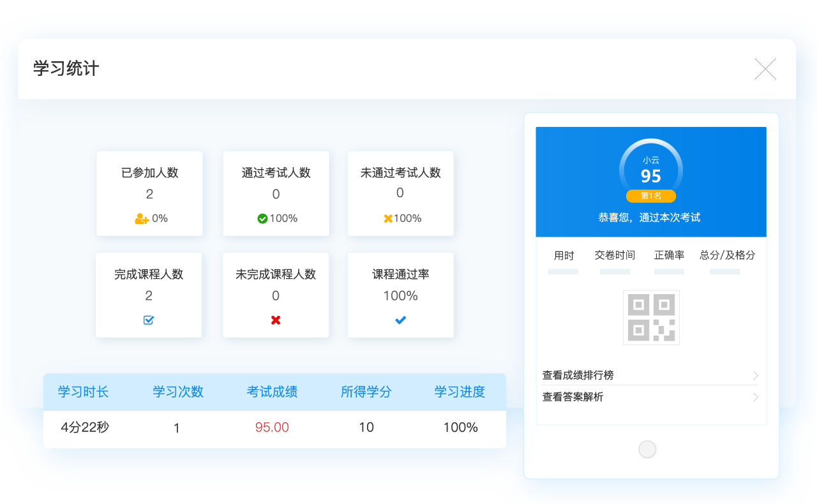The image size is (817, 504).
Task: Click the blue checkmark under 课程通过率
Action: click(x=400, y=320)
